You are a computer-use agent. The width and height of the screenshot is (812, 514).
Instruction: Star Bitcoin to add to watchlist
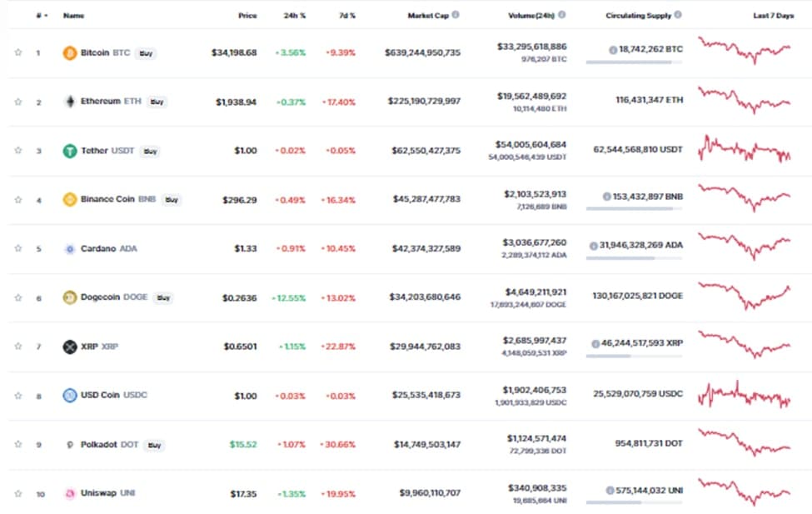17,52
